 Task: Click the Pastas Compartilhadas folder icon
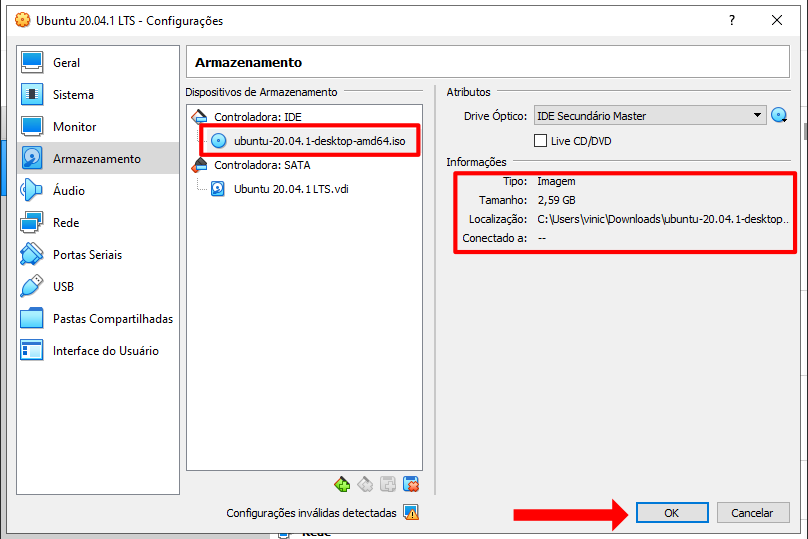coord(32,318)
